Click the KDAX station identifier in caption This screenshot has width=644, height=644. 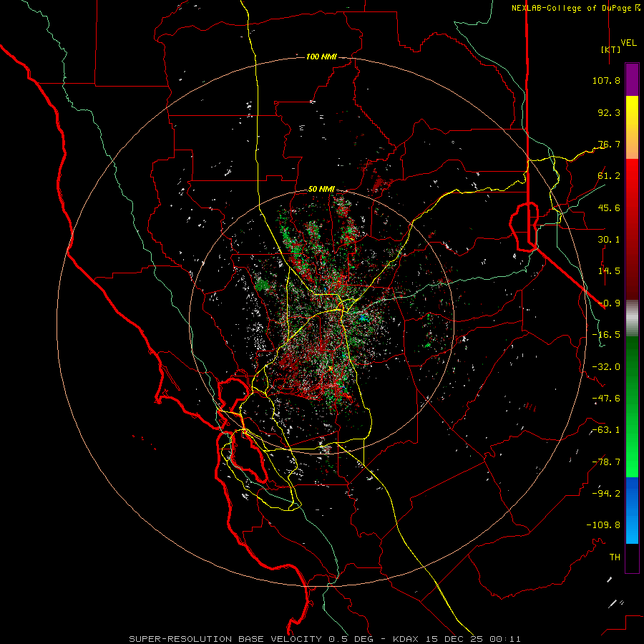pyautogui.click(x=406, y=639)
